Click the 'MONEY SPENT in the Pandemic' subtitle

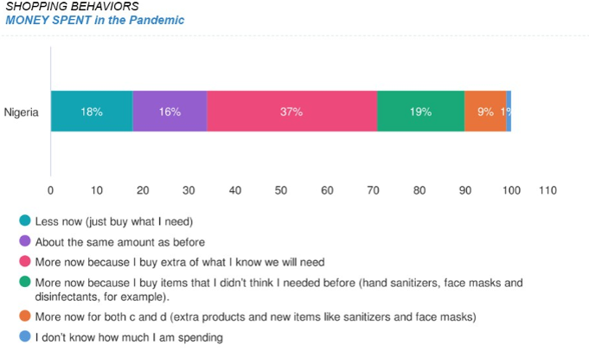[95, 20]
